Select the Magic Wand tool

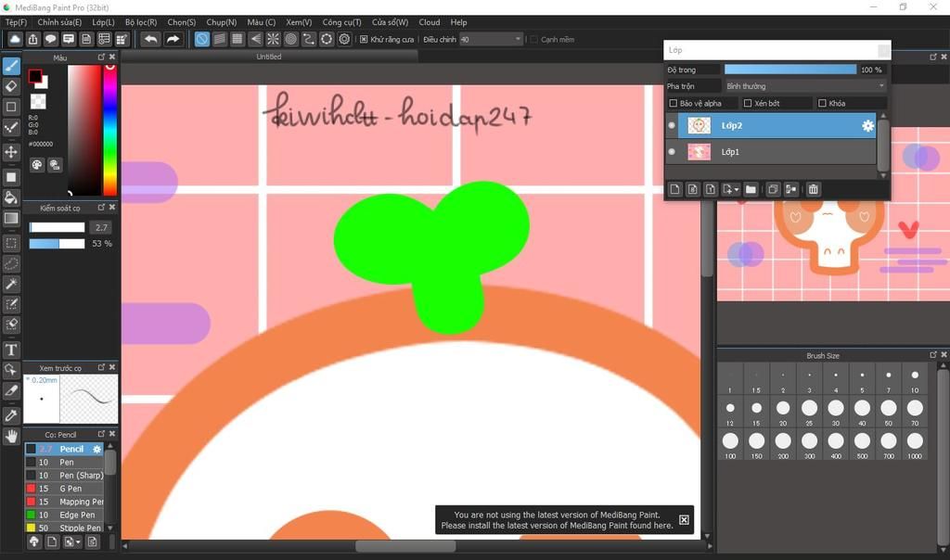11,284
